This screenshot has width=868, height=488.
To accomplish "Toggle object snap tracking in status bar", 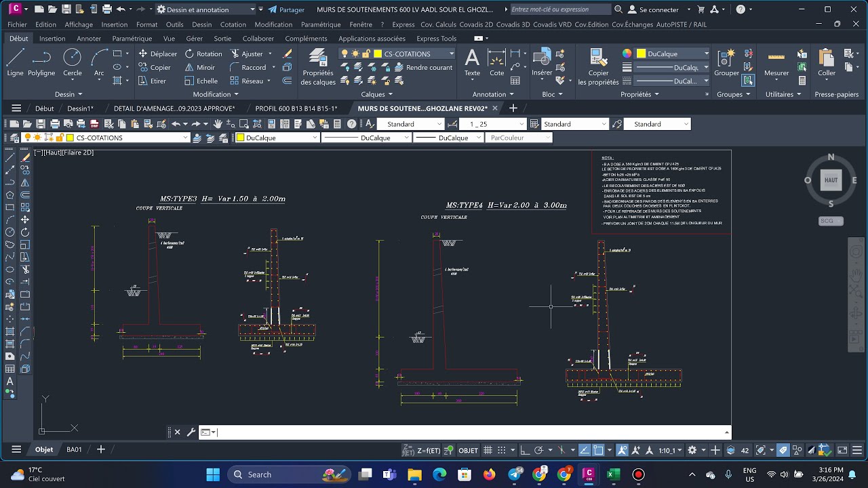I will 585,450.
